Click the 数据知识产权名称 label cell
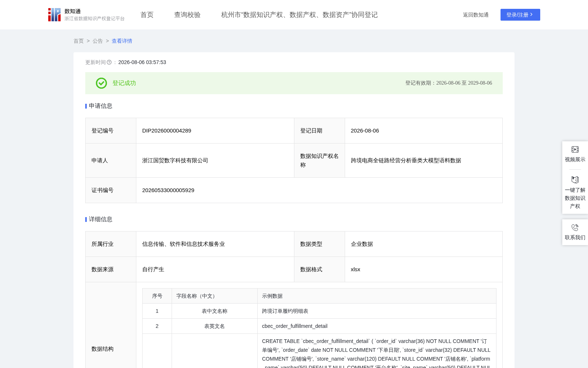The height and width of the screenshot is (368, 588). pyautogui.click(x=319, y=160)
